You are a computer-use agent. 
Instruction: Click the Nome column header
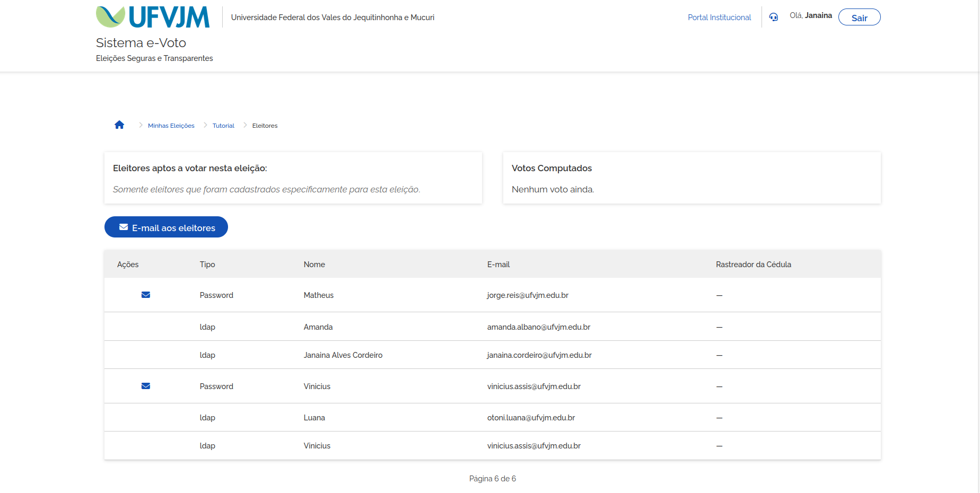pyautogui.click(x=314, y=265)
